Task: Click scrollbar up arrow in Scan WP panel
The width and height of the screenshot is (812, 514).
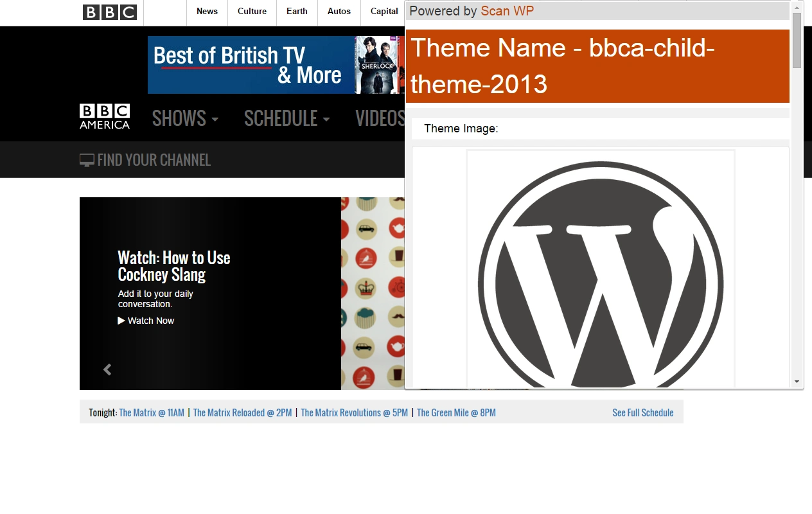Action: point(797,7)
